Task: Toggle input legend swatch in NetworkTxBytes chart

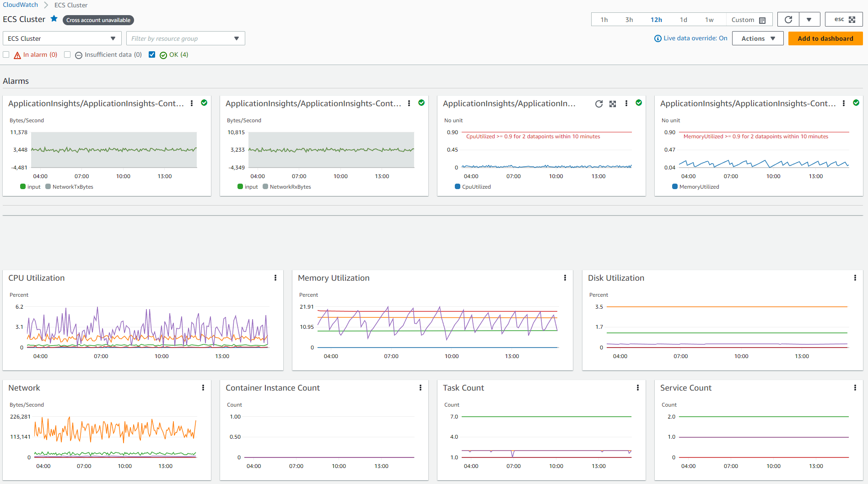Action: pyautogui.click(x=23, y=186)
